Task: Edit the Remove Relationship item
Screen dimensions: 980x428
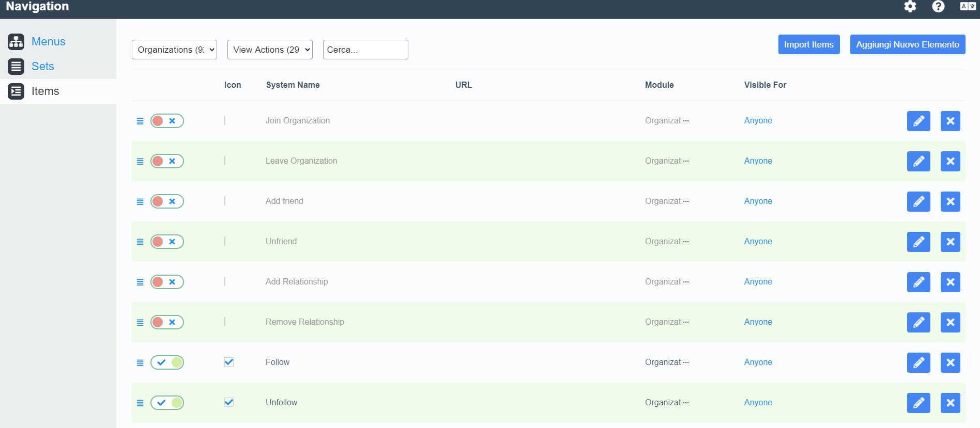Action: [x=918, y=322]
